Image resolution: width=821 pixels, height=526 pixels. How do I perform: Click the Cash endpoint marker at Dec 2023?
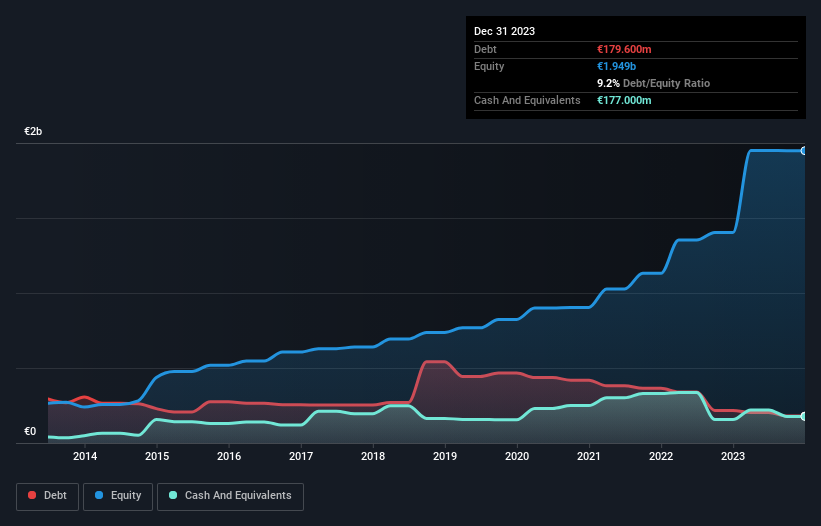(x=804, y=417)
